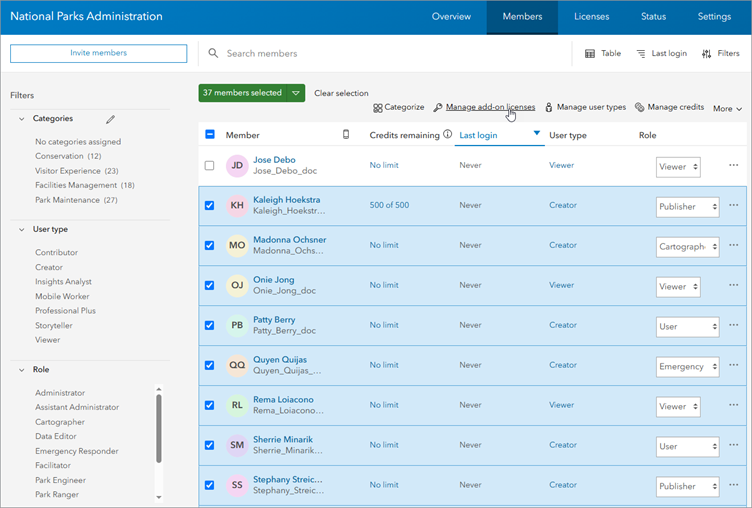The image size is (752, 508).
Task: Click the Credits remaining info icon
Action: coord(447,135)
